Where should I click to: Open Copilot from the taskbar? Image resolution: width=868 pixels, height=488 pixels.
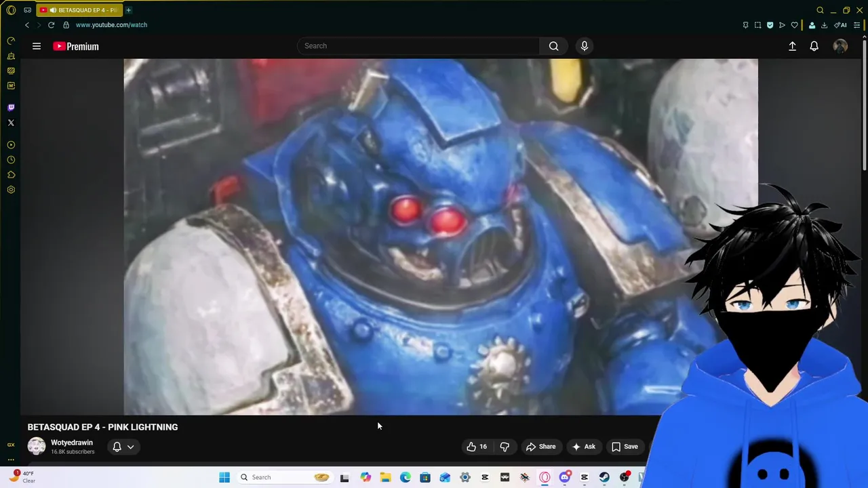[366, 477]
